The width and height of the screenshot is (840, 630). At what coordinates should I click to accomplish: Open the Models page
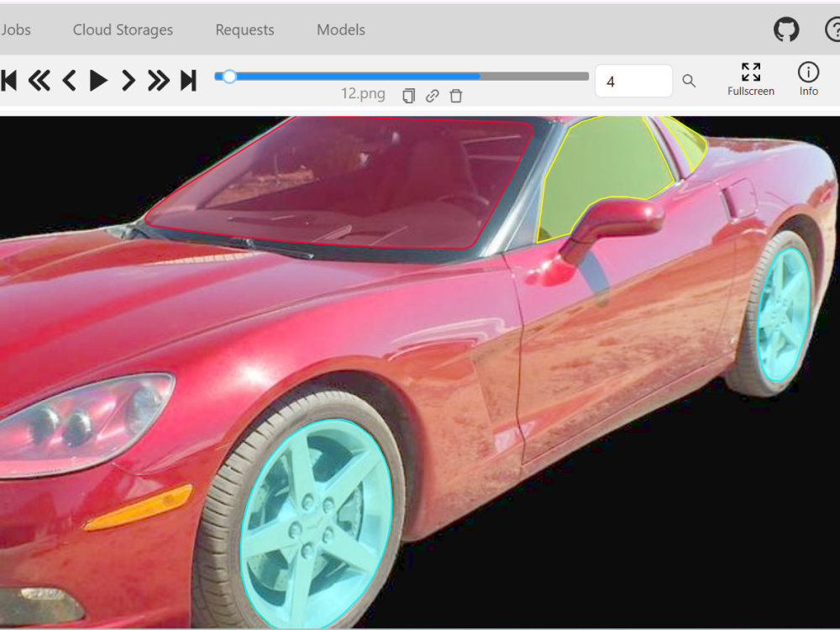pyautogui.click(x=341, y=30)
